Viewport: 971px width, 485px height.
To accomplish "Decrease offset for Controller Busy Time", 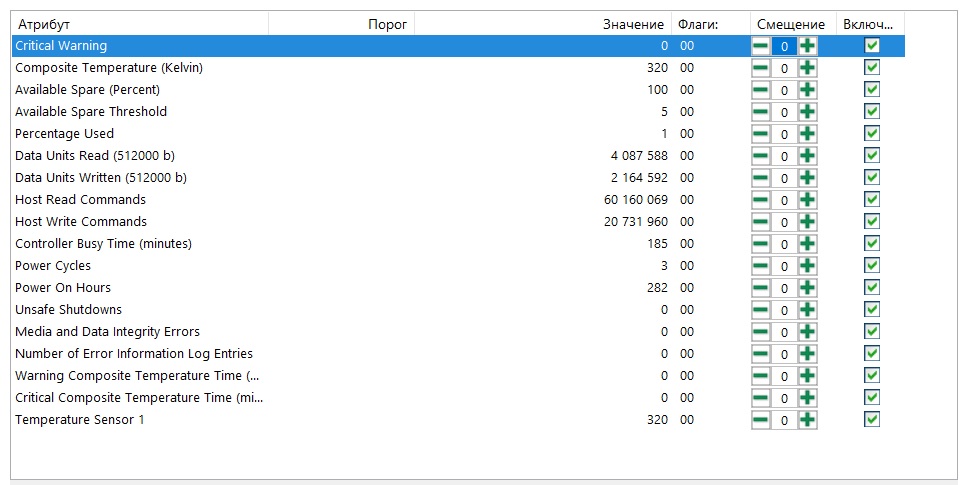I will pos(761,244).
